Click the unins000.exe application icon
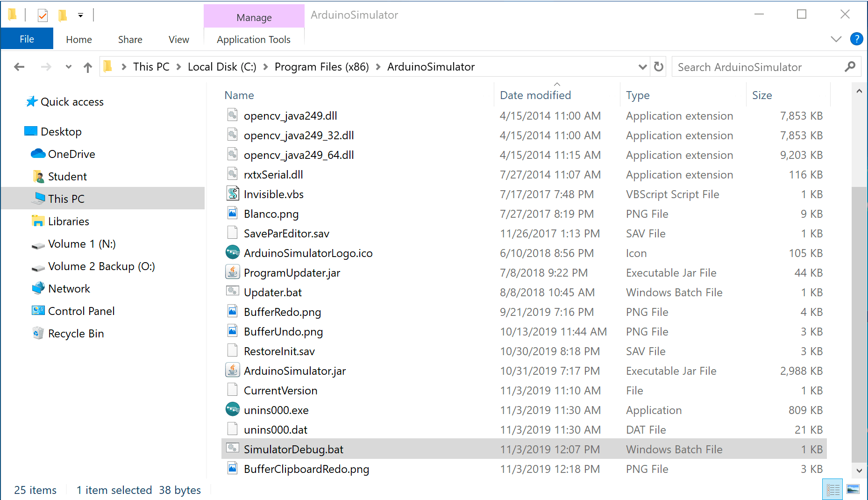Screen dimensions: 868x500 coord(232,409)
